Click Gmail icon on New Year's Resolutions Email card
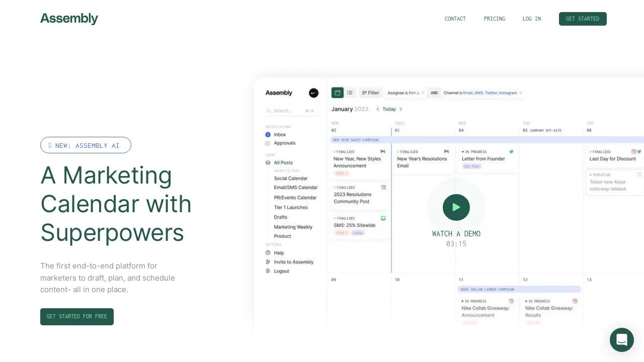This screenshot has width=644, height=362. 446,151
